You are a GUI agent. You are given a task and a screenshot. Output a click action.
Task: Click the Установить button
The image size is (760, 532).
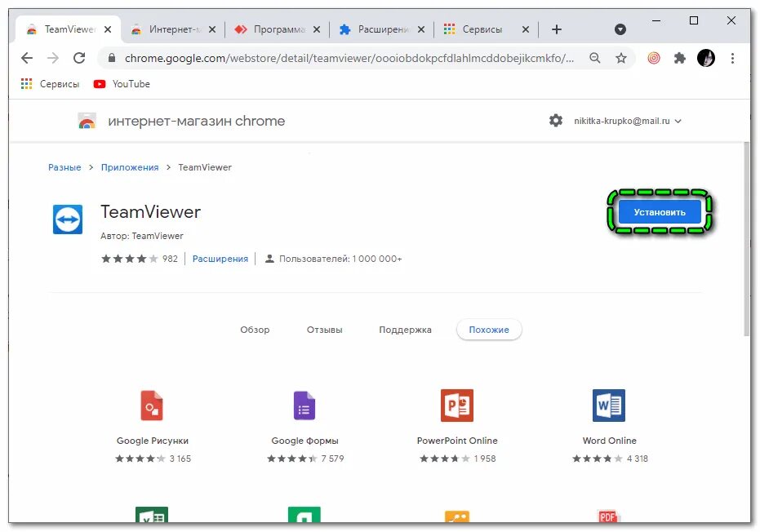click(x=660, y=212)
